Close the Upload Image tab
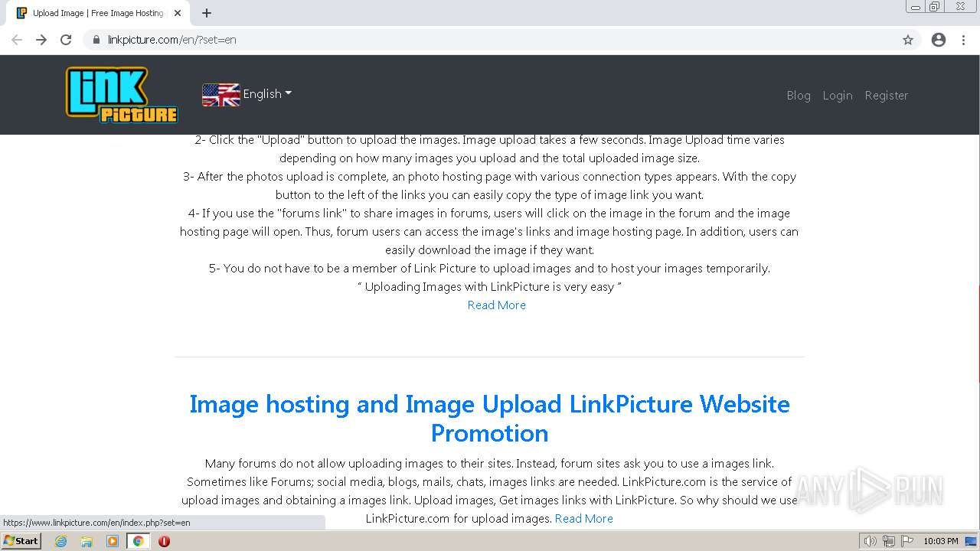Screen dimensions: 980x551 click(178, 13)
